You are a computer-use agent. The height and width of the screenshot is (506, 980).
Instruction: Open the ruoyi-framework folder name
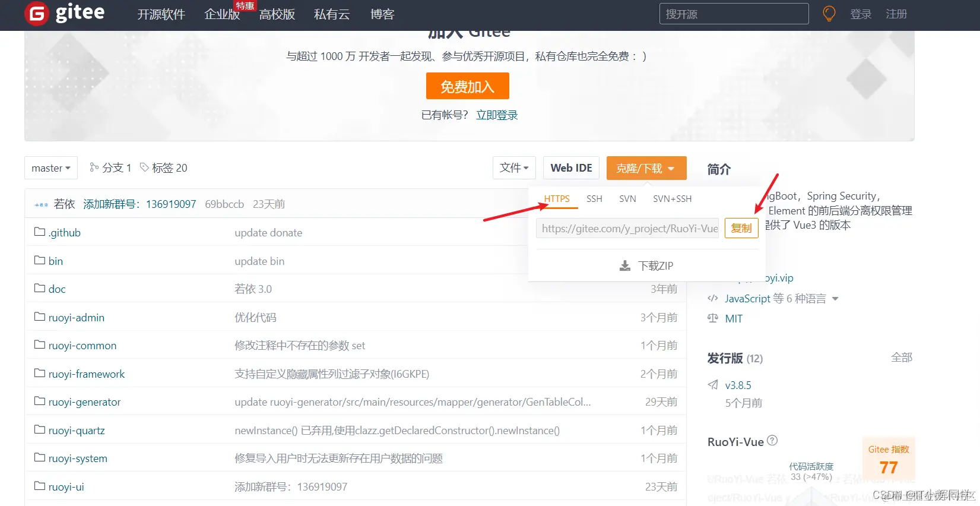coord(87,374)
